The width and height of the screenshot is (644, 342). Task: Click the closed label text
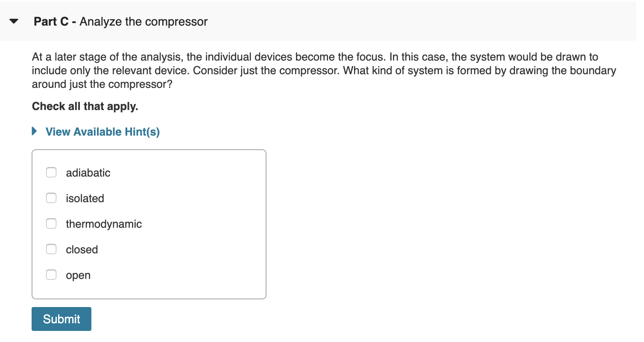(x=82, y=249)
